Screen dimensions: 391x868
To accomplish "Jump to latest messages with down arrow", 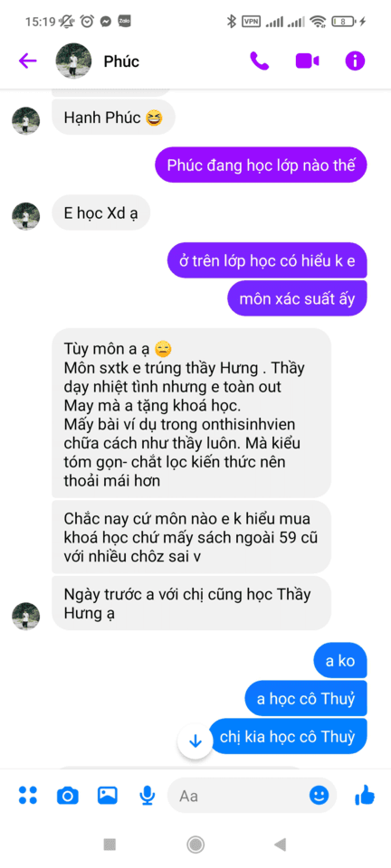I will (195, 741).
